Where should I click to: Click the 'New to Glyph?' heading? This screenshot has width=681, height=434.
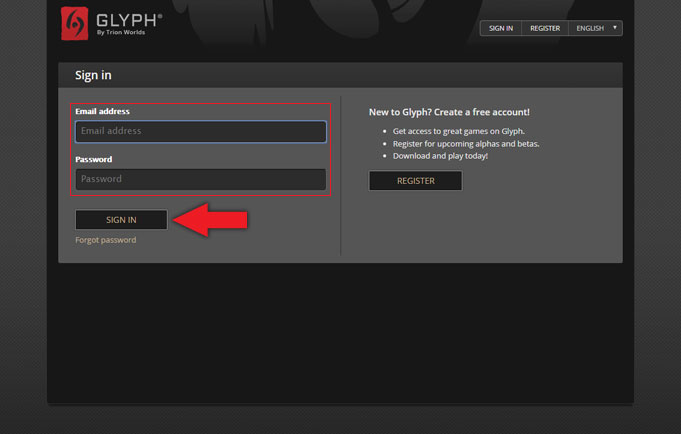[x=449, y=112]
